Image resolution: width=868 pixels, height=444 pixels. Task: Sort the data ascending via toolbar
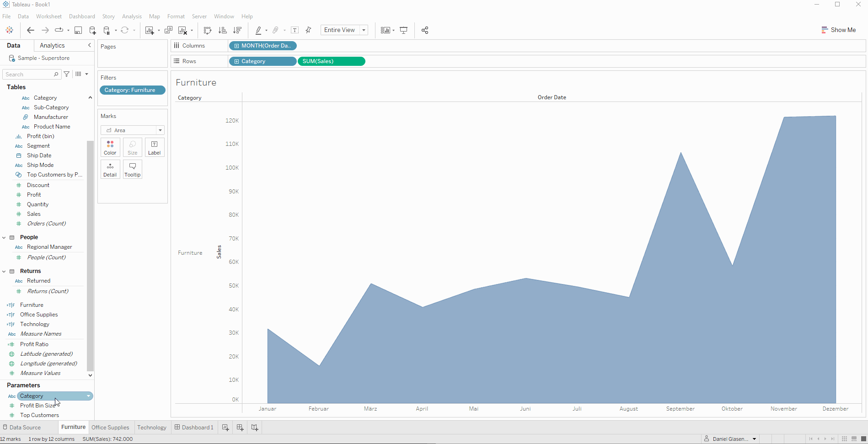(x=223, y=30)
